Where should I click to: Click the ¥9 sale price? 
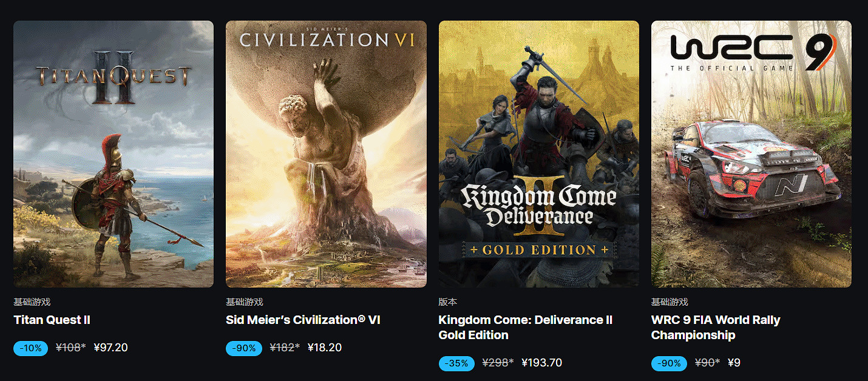pyautogui.click(x=734, y=363)
